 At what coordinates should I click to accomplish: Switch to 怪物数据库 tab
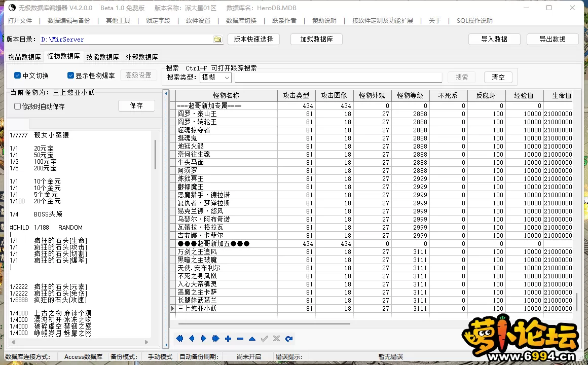click(x=64, y=56)
